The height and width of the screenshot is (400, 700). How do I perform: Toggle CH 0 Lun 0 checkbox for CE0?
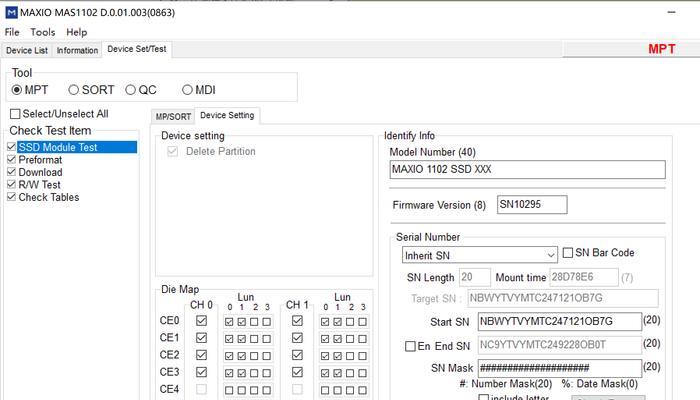[x=229, y=322]
